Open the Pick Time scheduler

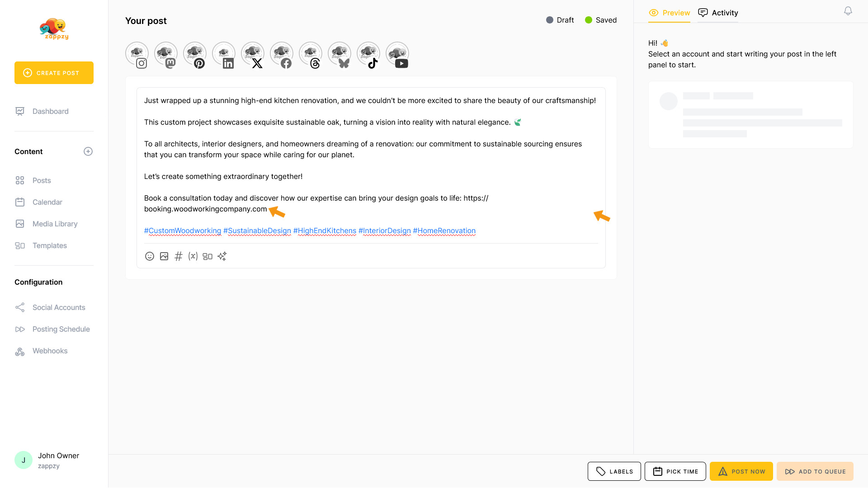pyautogui.click(x=675, y=471)
